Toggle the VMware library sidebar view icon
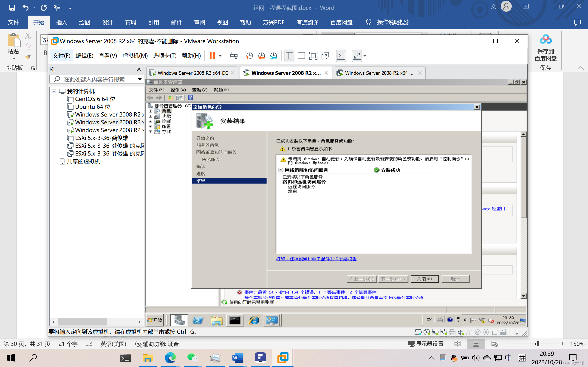This screenshot has width=588, height=367. (x=289, y=56)
